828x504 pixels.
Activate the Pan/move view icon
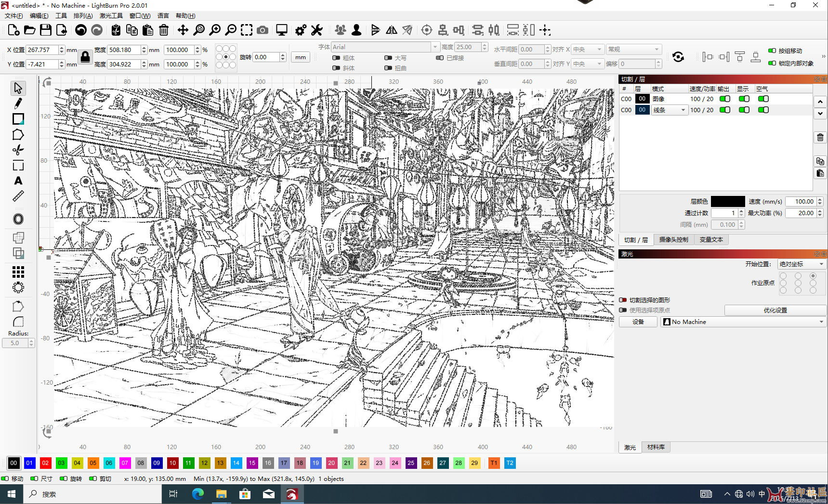[x=183, y=30]
